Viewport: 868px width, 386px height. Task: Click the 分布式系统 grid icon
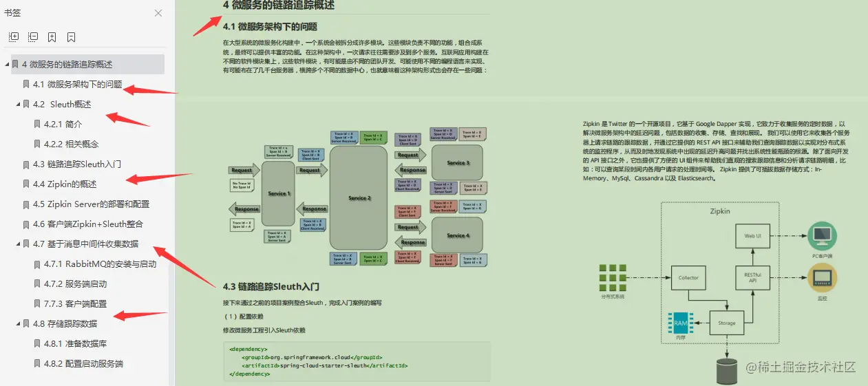[612, 278]
